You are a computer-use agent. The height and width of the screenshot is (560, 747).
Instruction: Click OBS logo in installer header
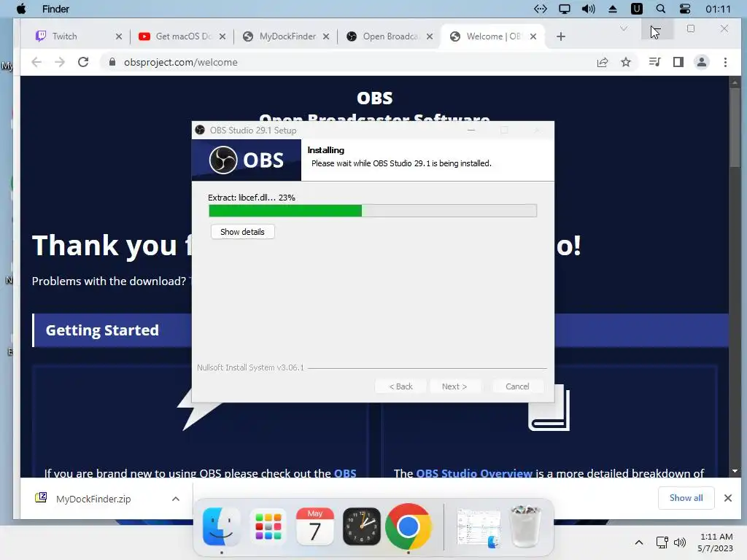(x=247, y=160)
